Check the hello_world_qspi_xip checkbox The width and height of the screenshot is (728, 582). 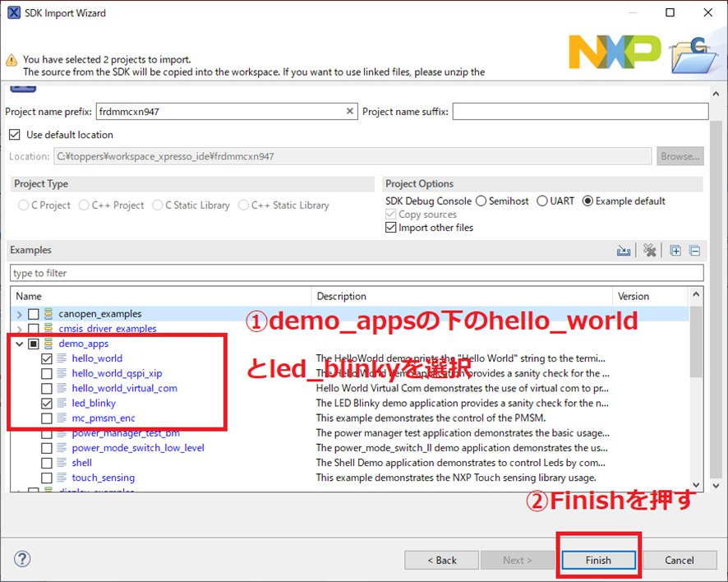pyautogui.click(x=47, y=373)
